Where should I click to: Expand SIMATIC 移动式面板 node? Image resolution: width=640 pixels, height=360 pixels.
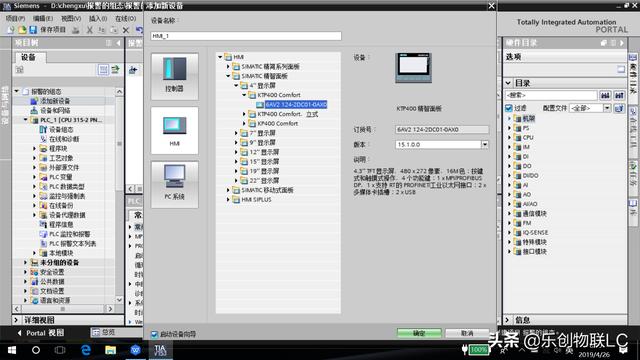click(228, 190)
